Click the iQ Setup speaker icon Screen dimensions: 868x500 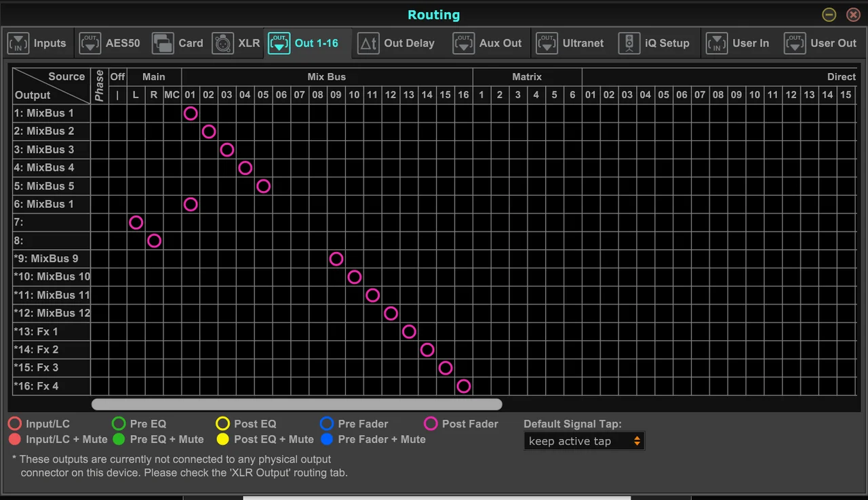point(629,43)
